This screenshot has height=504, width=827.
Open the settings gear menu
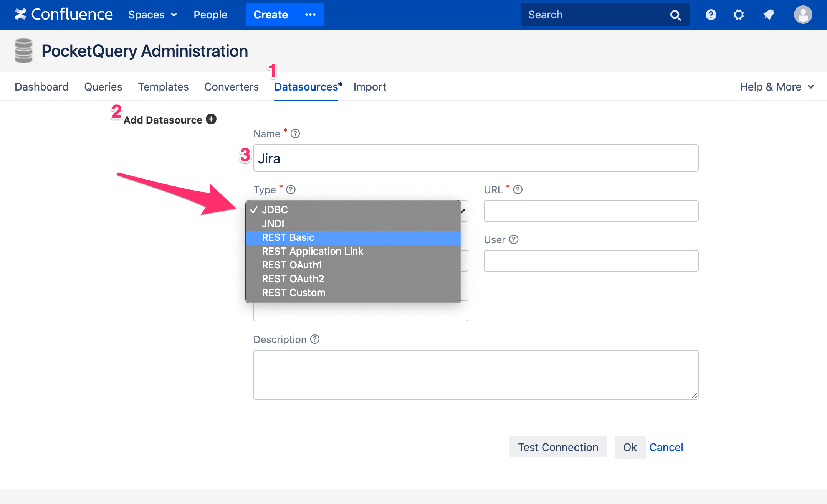[738, 15]
